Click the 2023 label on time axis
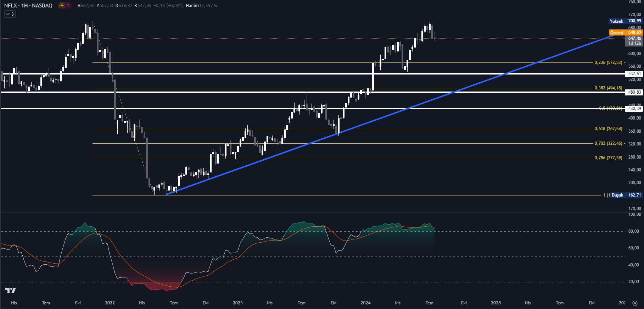This screenshot has height=309, width=644. coord(238,303)
